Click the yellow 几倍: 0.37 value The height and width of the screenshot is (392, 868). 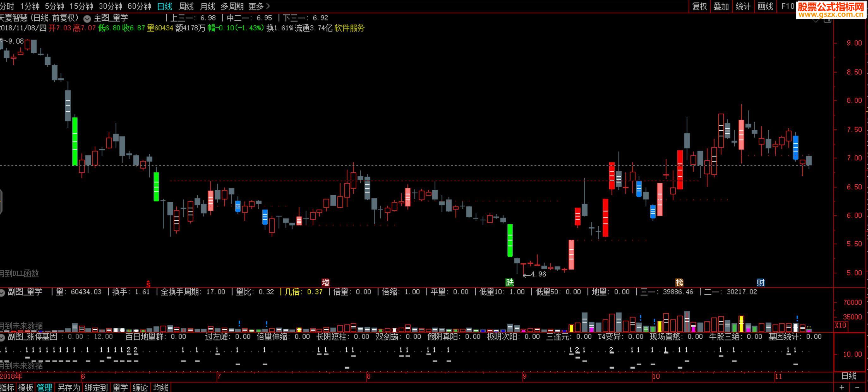pos(303,292)
